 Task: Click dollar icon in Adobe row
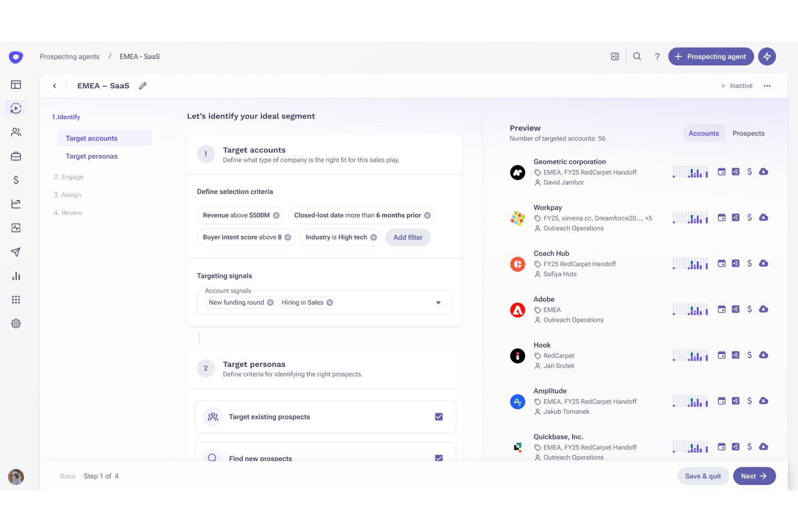(x=749, y=309)
